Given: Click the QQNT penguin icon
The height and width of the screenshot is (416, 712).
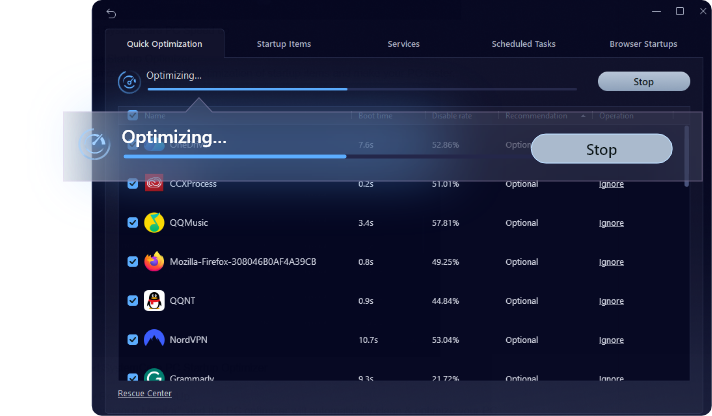Looking at the screenshot, I should 154,301.
